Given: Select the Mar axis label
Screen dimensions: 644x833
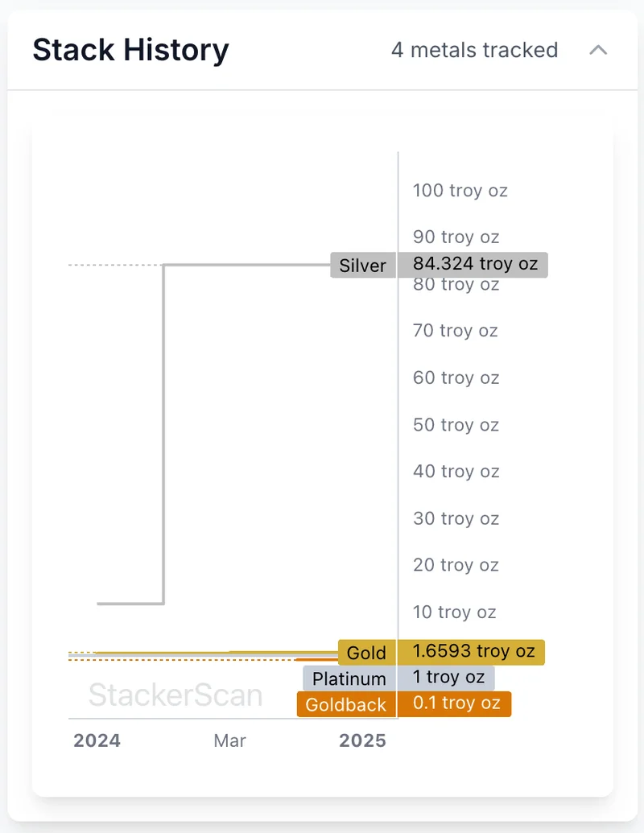Looking at the screenshot, I should [x=229, y=740].
